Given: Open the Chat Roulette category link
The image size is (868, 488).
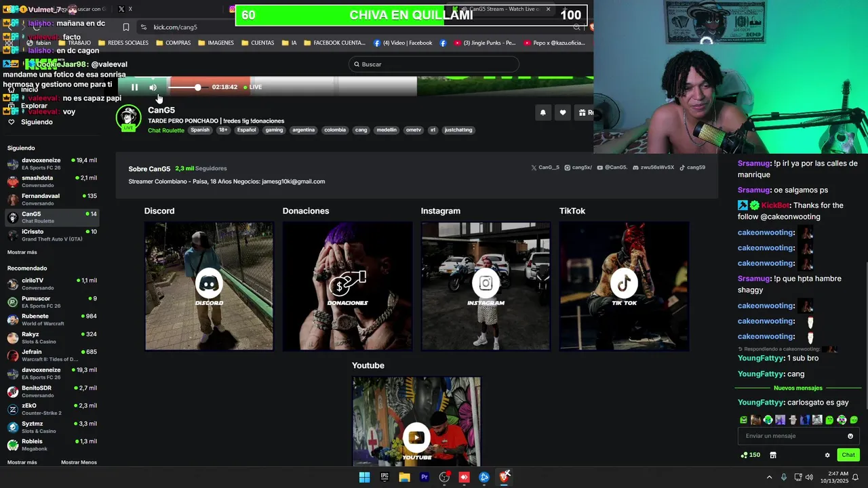Looking at the screenshot, I should [x=166, y=130].
